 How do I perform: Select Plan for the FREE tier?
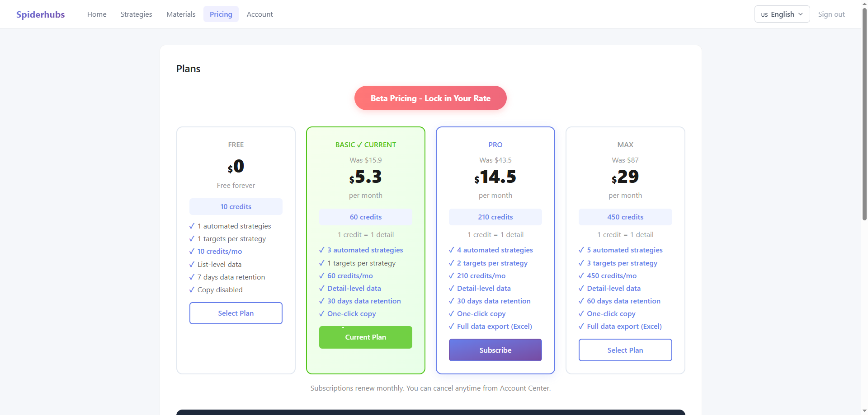click(x=236, y=313)
